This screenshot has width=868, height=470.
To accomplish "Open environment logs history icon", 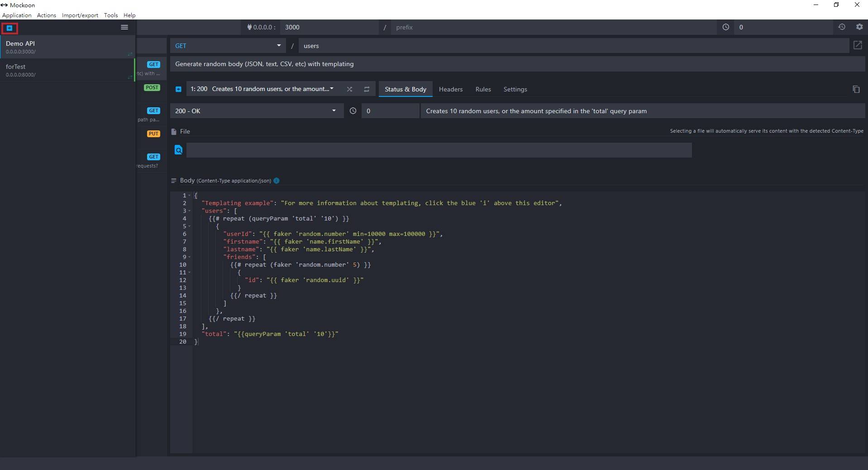I will [842, 27].
